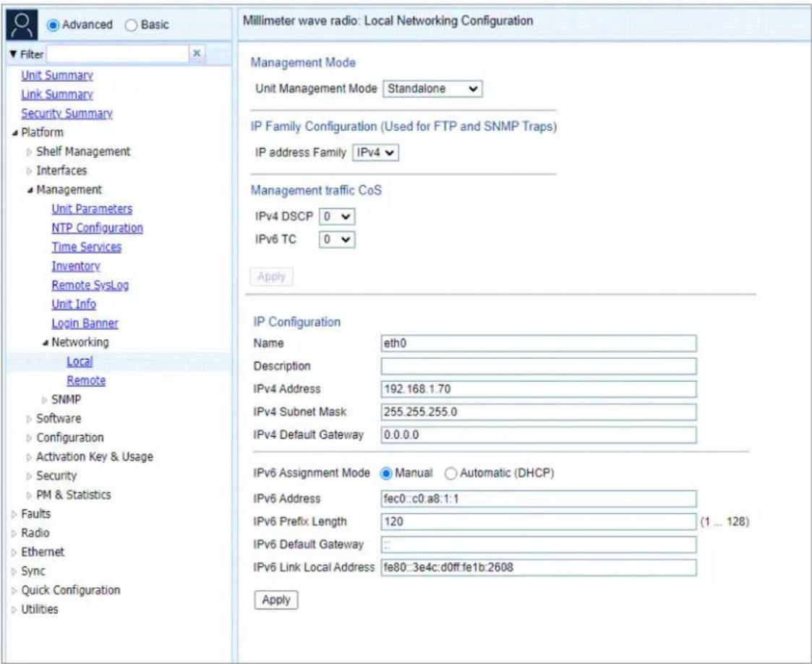Screen dimensions: 812x664
Task: Expand Software tree node
Action: tap(30, 419)
